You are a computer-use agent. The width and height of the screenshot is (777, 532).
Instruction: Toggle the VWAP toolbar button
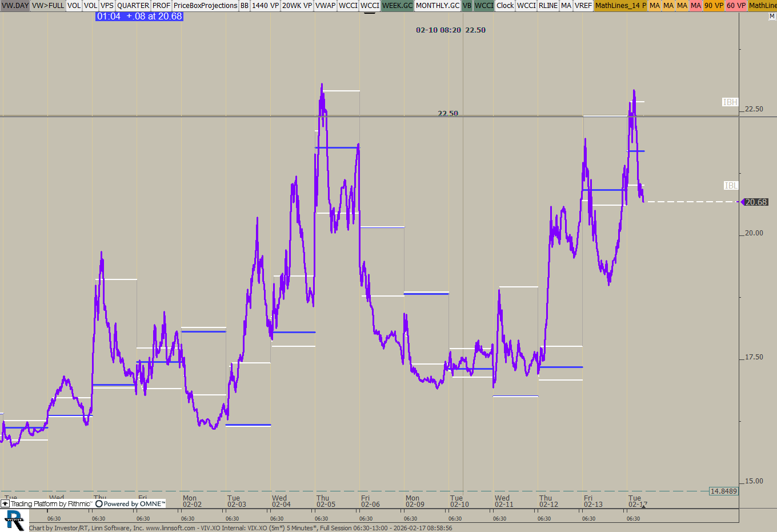point(325,6)
